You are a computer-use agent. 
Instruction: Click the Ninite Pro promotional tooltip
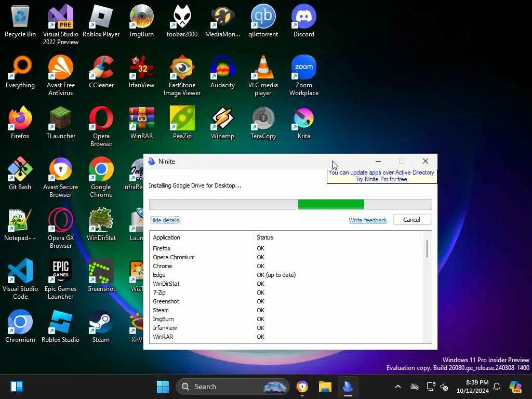(382, 176)
